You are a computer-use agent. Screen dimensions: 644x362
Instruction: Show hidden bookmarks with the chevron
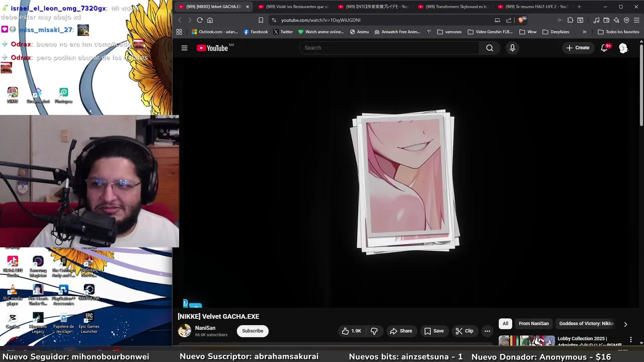click(x=584, y=32)
